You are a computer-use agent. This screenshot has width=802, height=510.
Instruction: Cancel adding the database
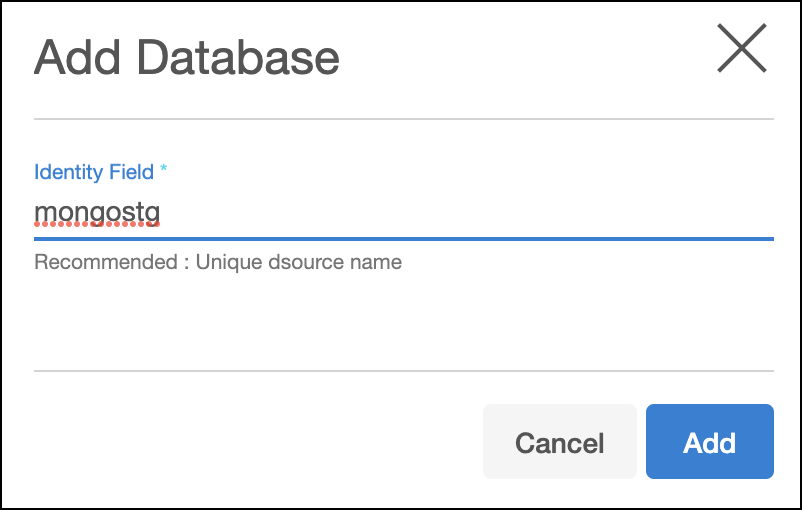[559, 442]
